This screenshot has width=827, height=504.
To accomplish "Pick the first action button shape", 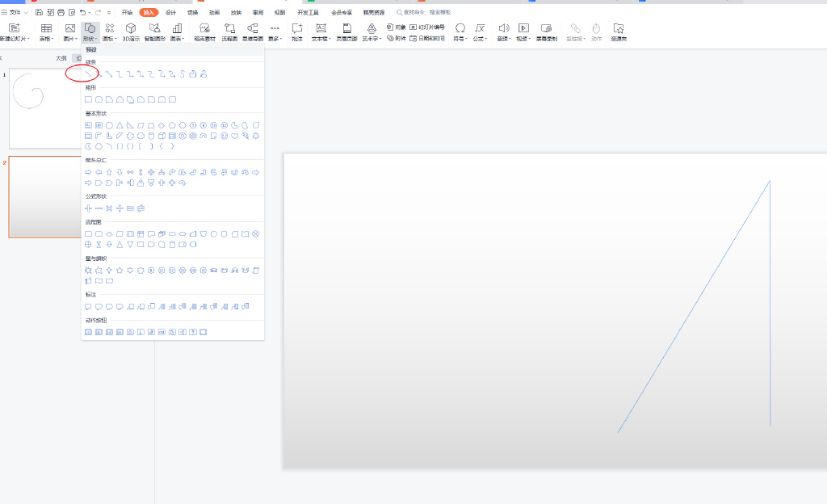I will coord(88,332).
